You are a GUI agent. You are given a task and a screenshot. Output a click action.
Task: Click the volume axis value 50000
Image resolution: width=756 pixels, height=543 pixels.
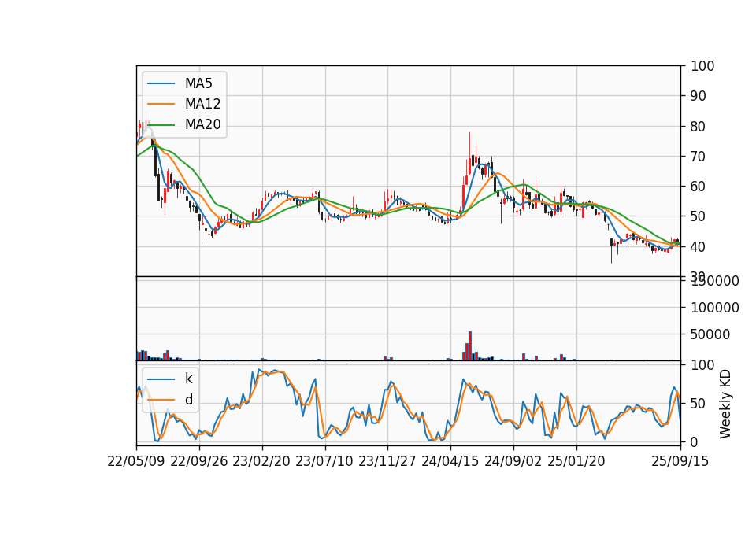point(710,334)
